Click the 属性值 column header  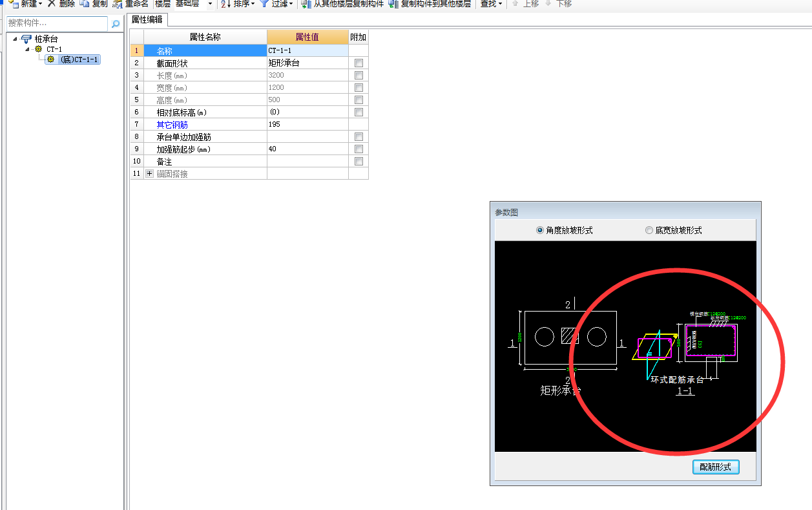click(307, 37)
